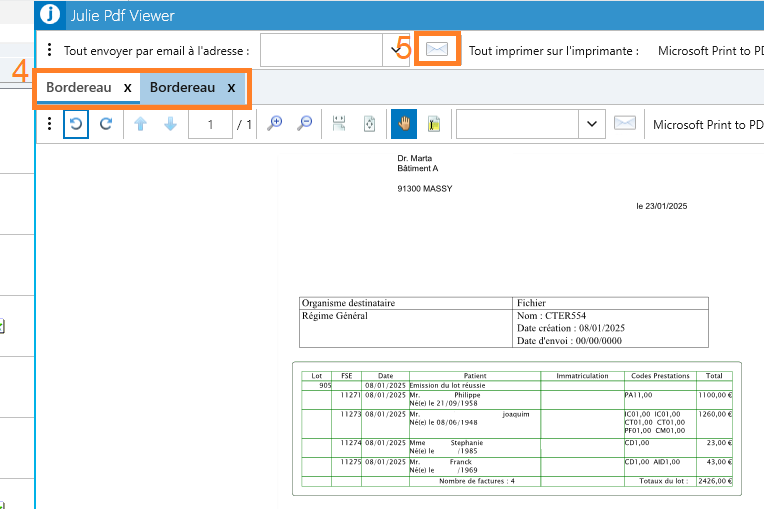Toggle the text selection tool
The height and width of the screenshot is (509, 764).
434,124
